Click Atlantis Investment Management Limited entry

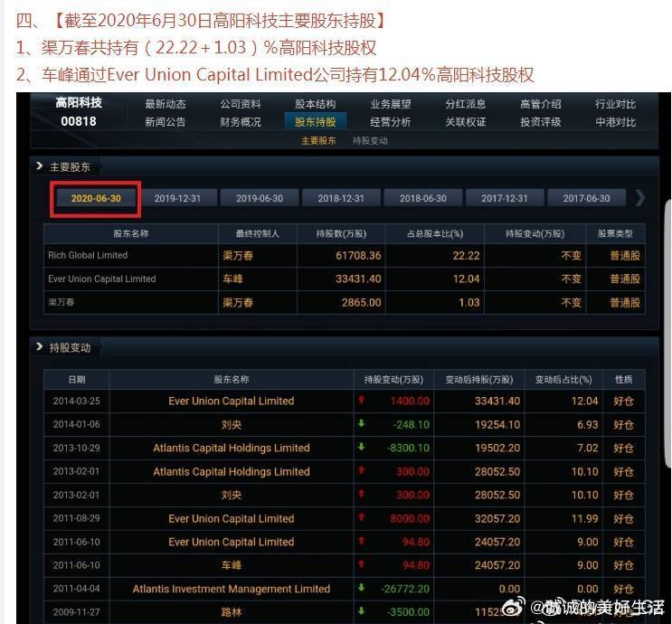pyautogui.click(x=232, y=589)
